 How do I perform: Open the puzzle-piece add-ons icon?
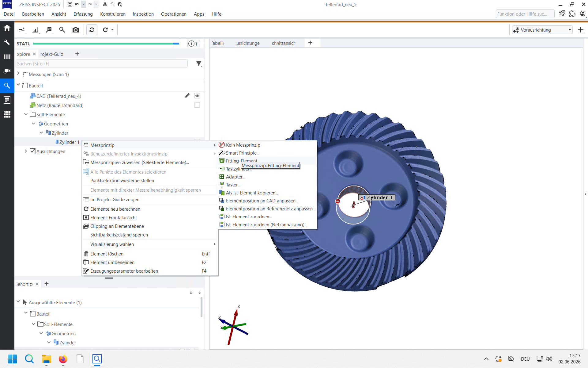pyautogui.click(x=572, y=14)
